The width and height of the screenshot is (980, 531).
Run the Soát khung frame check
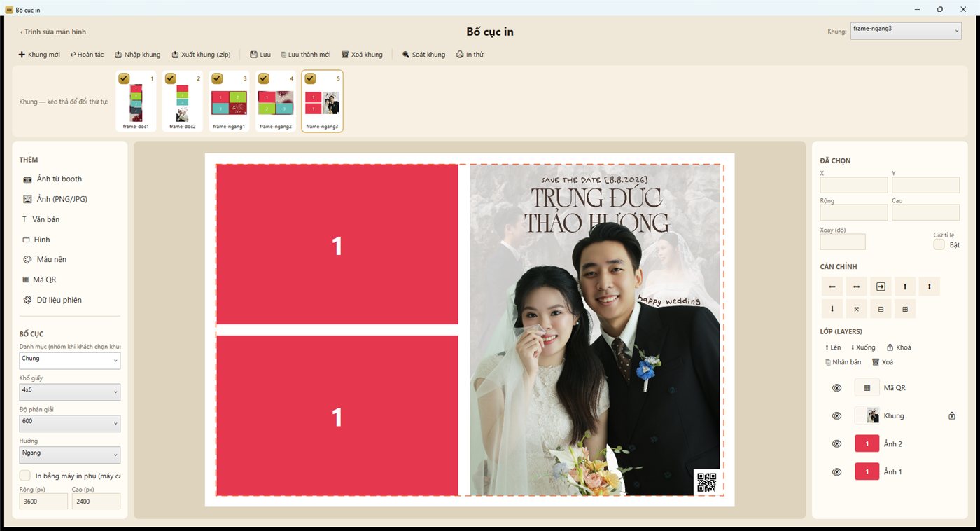coord(424,55)
